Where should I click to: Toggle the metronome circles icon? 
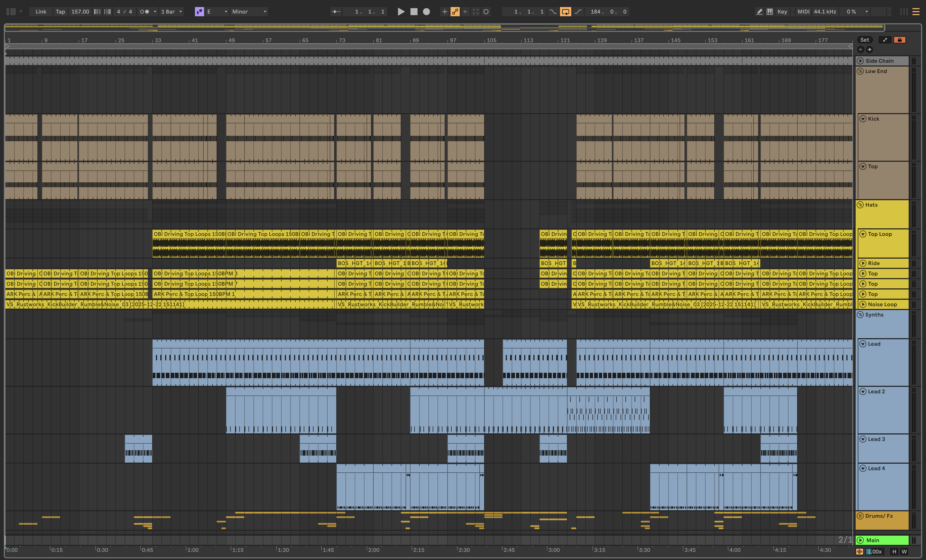coord(144,12)
